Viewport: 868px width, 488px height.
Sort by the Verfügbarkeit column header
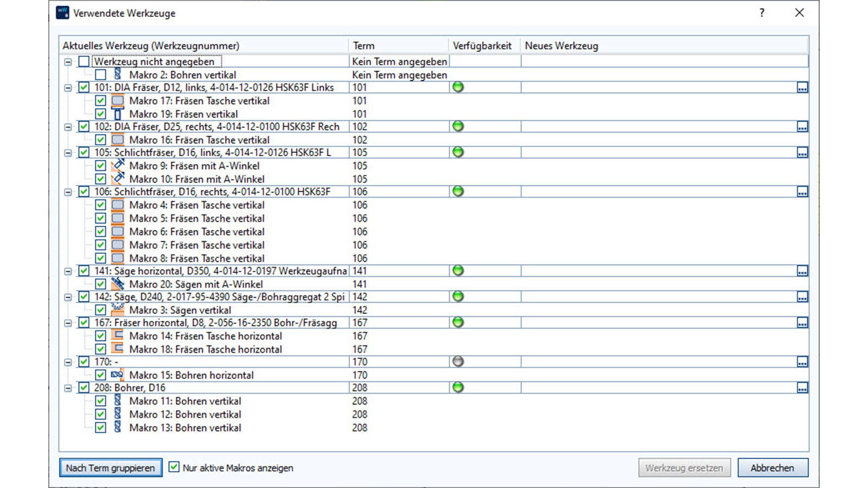(482, 46)
